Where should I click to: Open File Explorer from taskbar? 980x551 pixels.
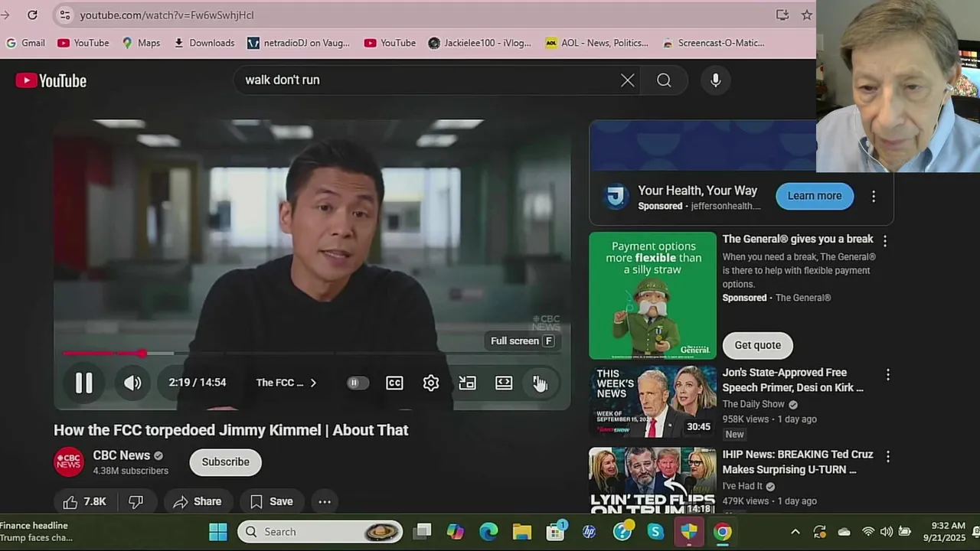[522, 532]
